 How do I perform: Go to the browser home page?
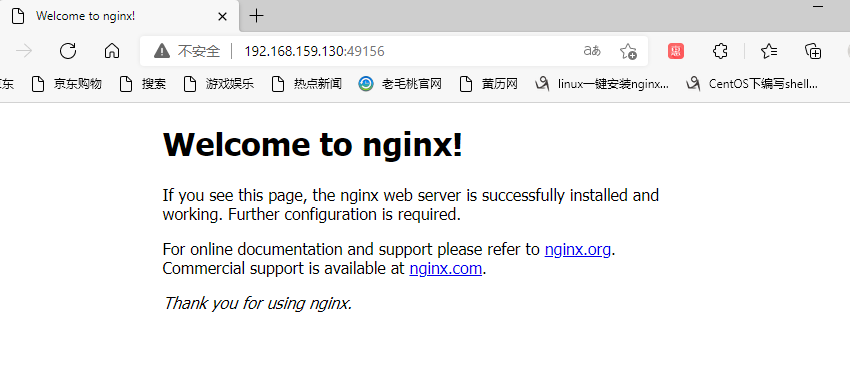pyautogui.click(x=112, y=51)
